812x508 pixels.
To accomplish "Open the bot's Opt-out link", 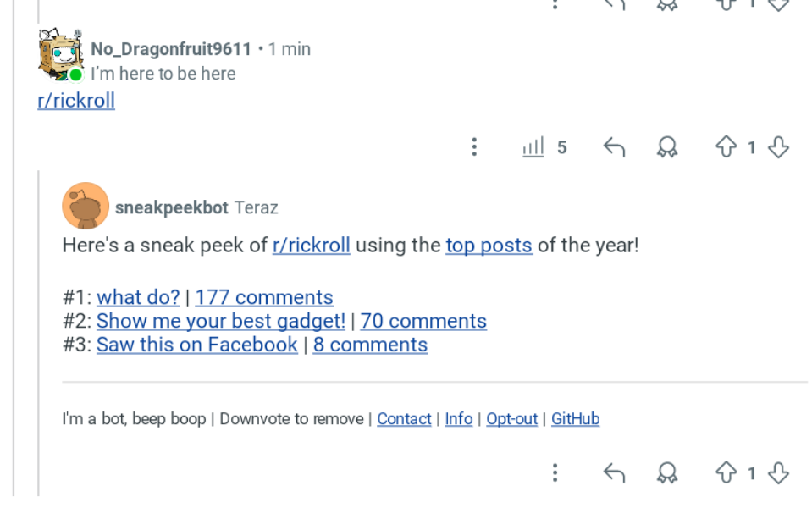I will (x=511, y=418).
